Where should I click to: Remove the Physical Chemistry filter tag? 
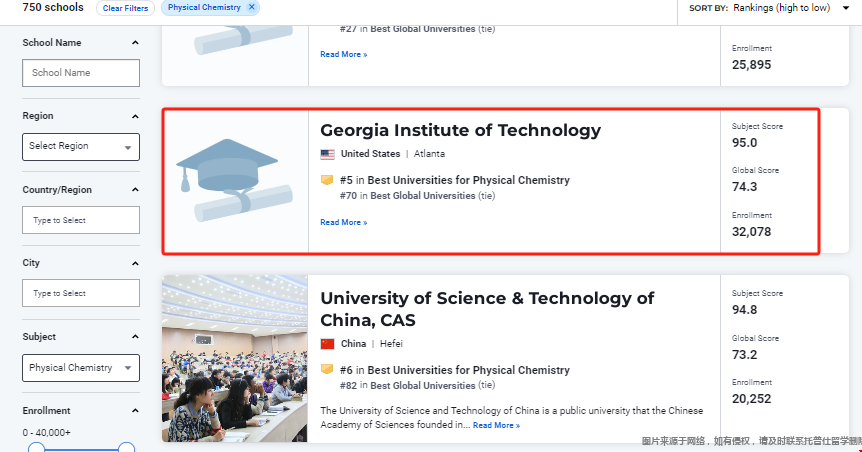(x=252, y=7)
